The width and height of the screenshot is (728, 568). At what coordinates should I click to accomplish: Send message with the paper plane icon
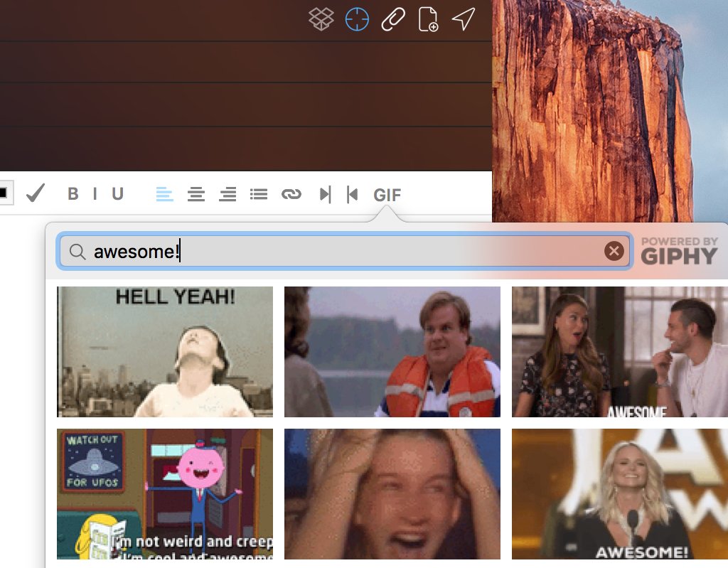pyautogui.click(x=464, y=19)
